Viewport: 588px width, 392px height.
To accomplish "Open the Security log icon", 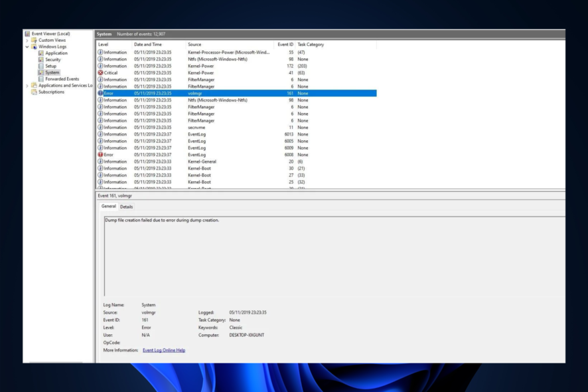I will click(41, 60).
